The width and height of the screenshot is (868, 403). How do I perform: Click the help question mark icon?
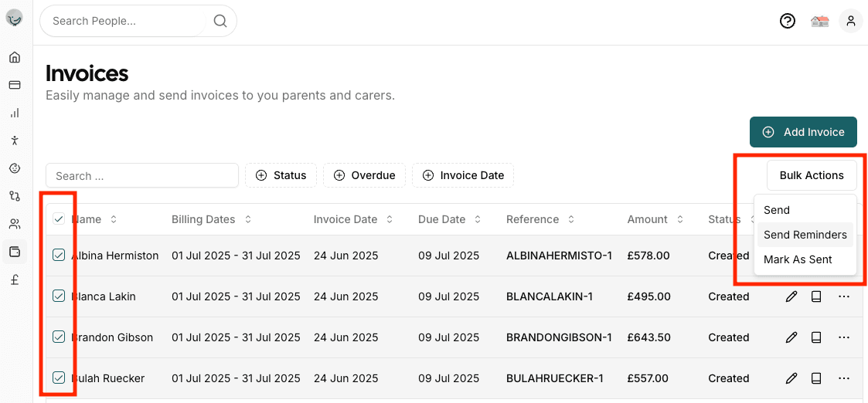(787, 22)
